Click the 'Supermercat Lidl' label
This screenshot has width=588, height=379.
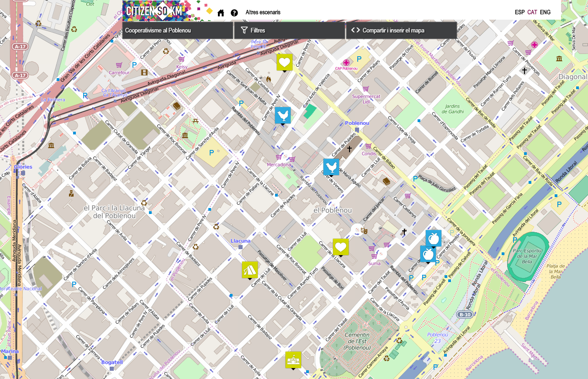click(x=366, y=99)
